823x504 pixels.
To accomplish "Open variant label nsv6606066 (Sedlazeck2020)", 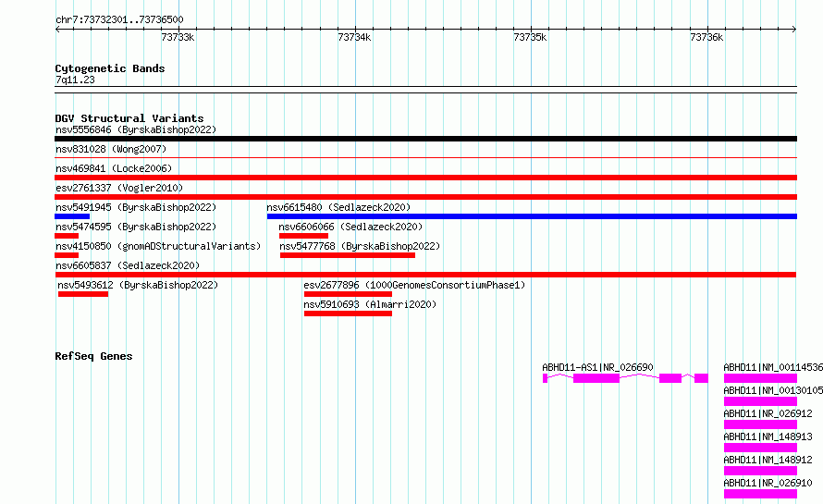I will (x=350, y=227).
